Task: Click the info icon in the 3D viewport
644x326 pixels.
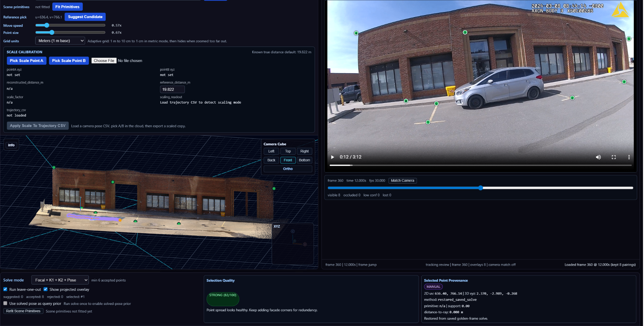Action: click(11, 144)
